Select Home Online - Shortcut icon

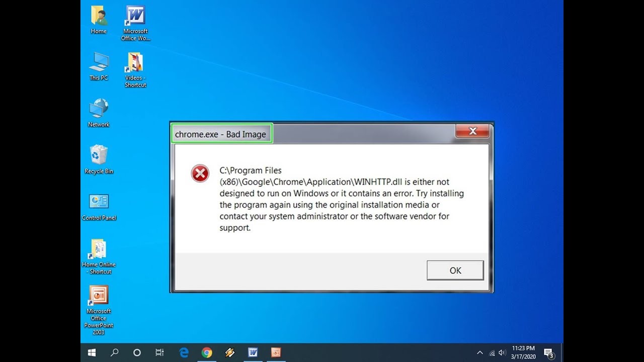[99, 257]
